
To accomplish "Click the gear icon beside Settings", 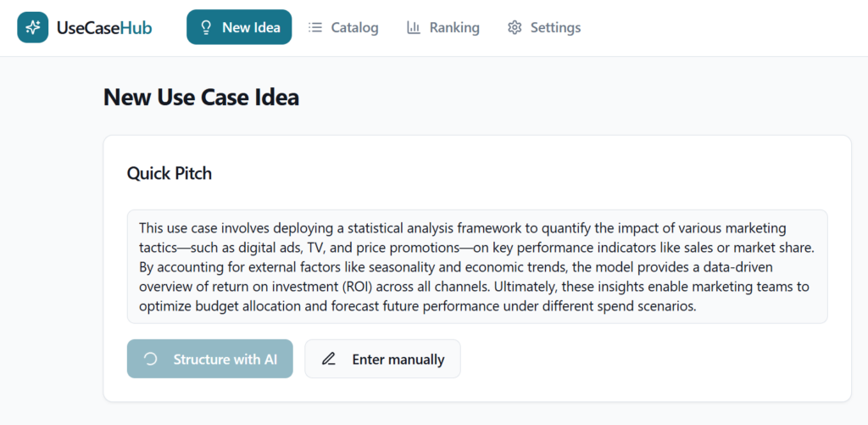I will tap(515, 27).
